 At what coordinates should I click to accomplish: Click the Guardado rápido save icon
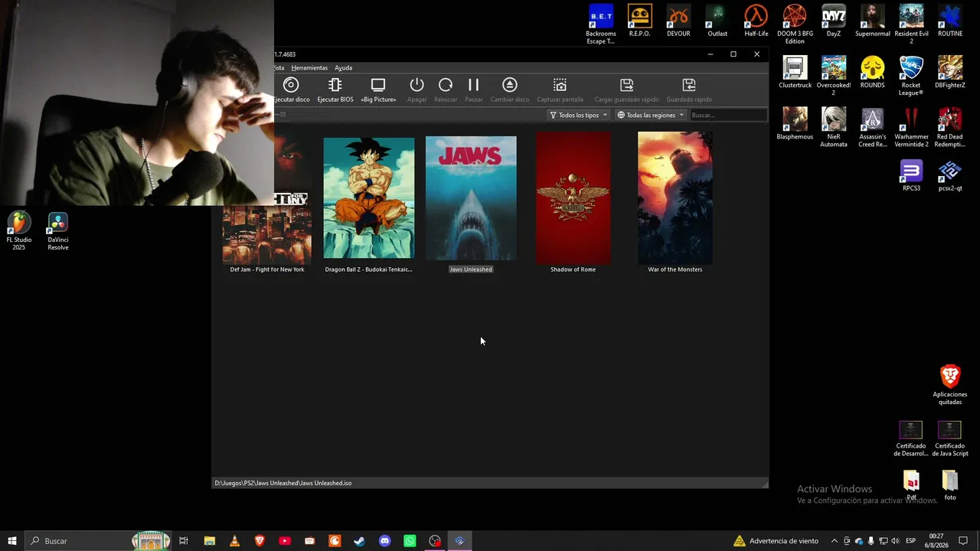(x=689, y=85)
